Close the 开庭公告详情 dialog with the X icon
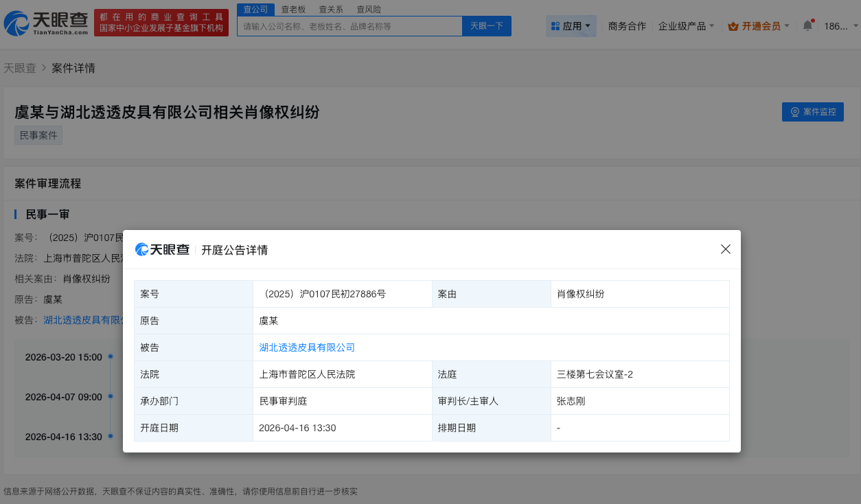 coord(725,249)
